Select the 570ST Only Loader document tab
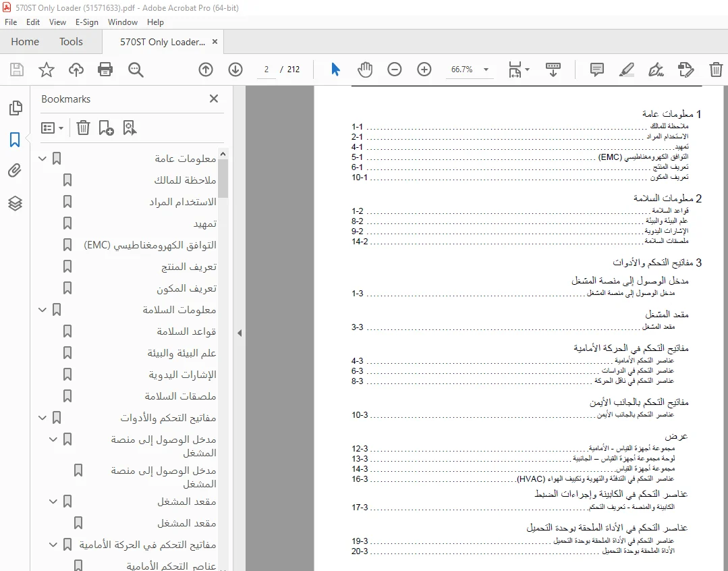 click(163, 42)
